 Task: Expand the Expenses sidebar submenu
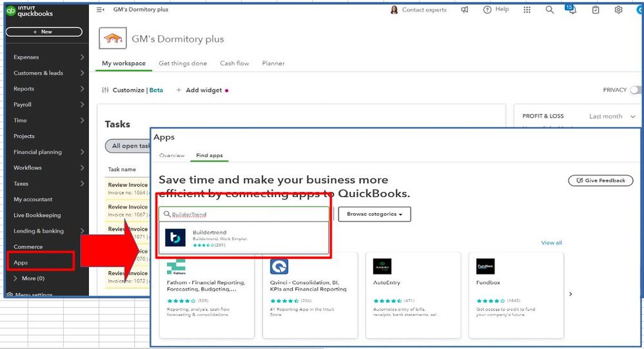tap(82, 57)
